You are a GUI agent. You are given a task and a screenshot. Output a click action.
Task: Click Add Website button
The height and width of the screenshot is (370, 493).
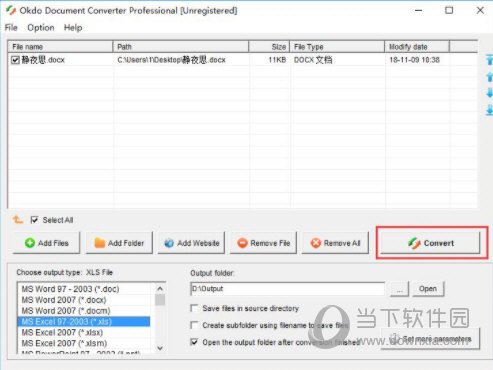(191, 243)
